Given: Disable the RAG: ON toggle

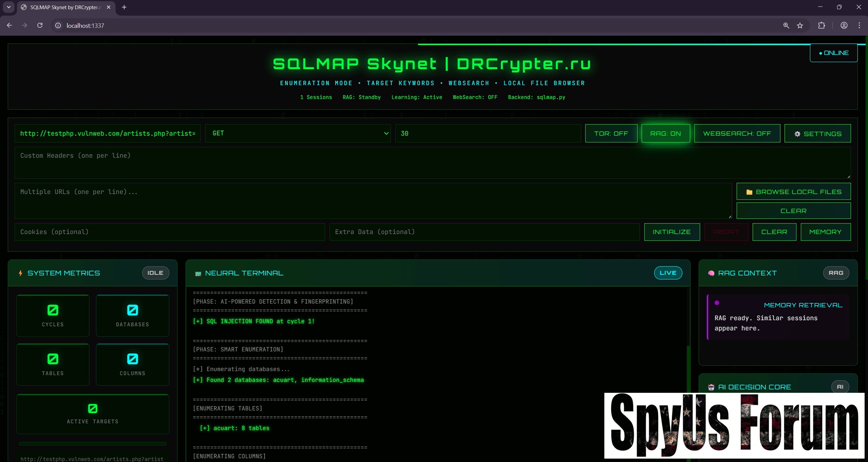Looking at the screenshot, I should point(665,133).
